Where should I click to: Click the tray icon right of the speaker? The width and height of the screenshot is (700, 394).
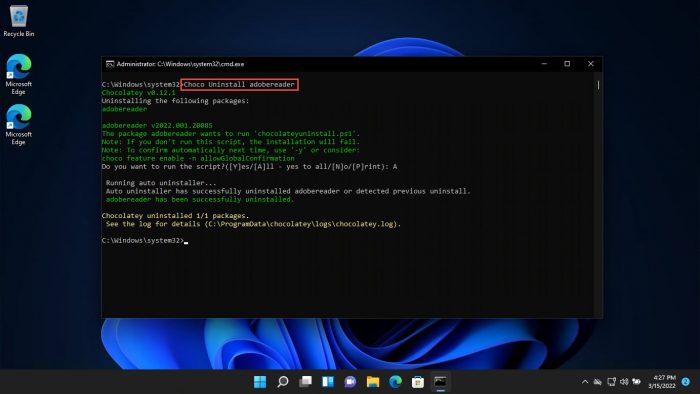(637, 382)
